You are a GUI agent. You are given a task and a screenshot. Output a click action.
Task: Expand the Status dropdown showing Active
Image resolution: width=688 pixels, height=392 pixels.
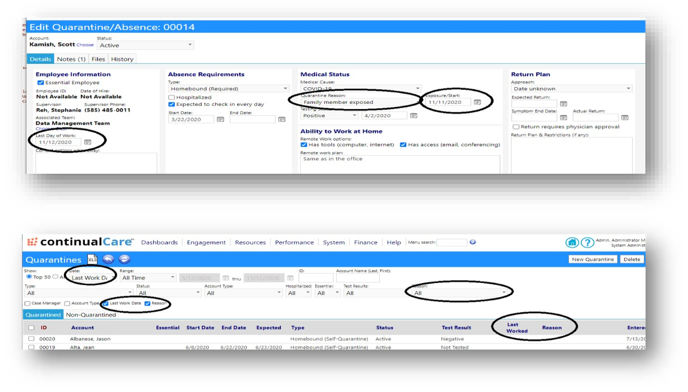coord(145,45)
